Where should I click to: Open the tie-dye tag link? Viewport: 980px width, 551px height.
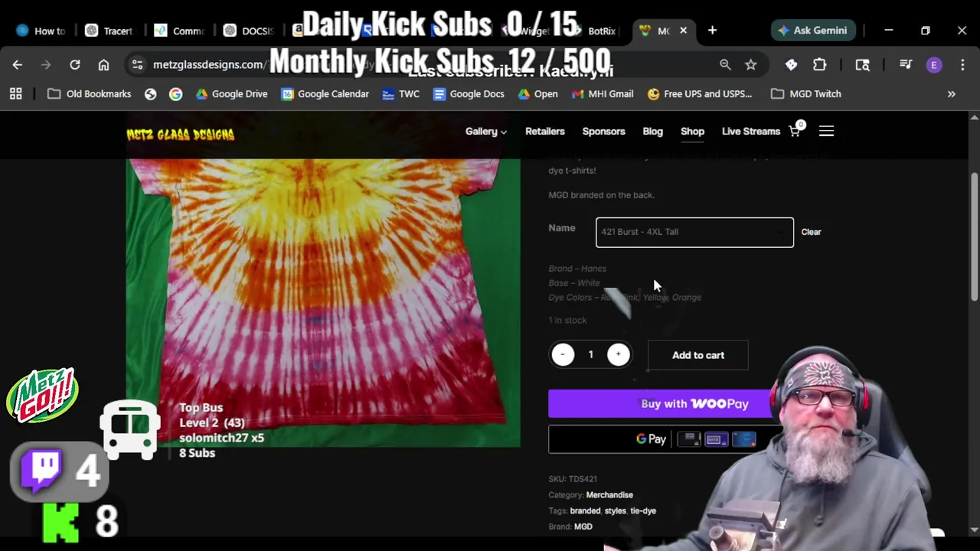pos(643,511)
